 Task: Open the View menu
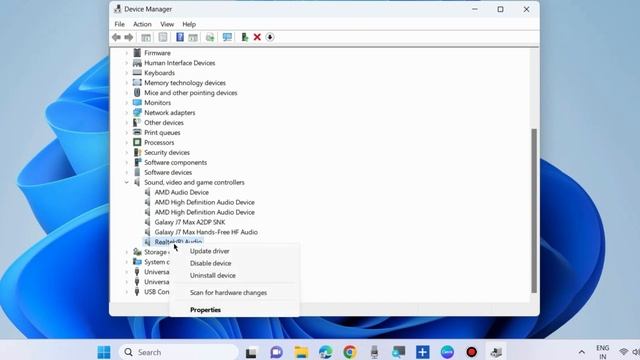coord(167,24)
